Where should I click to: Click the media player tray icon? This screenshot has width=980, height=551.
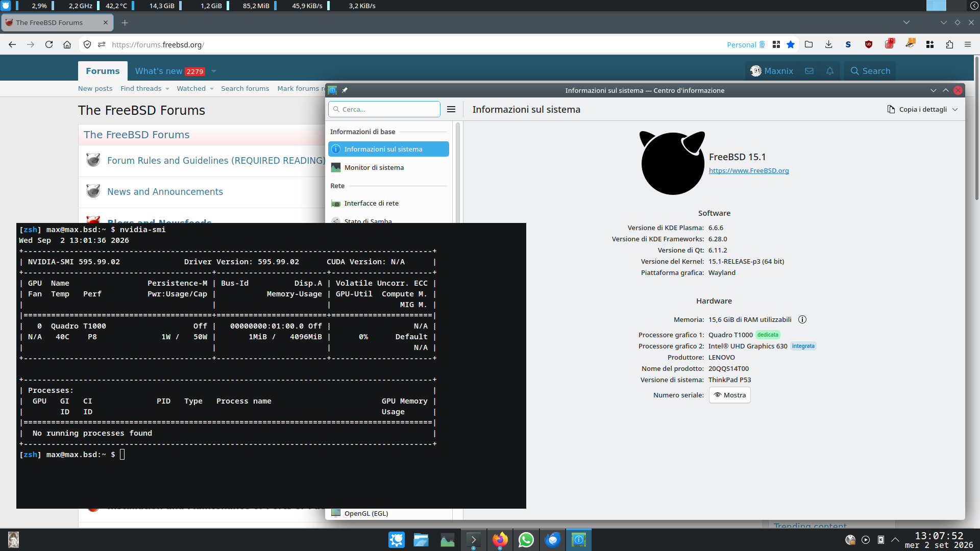click(x=866, y=540)
